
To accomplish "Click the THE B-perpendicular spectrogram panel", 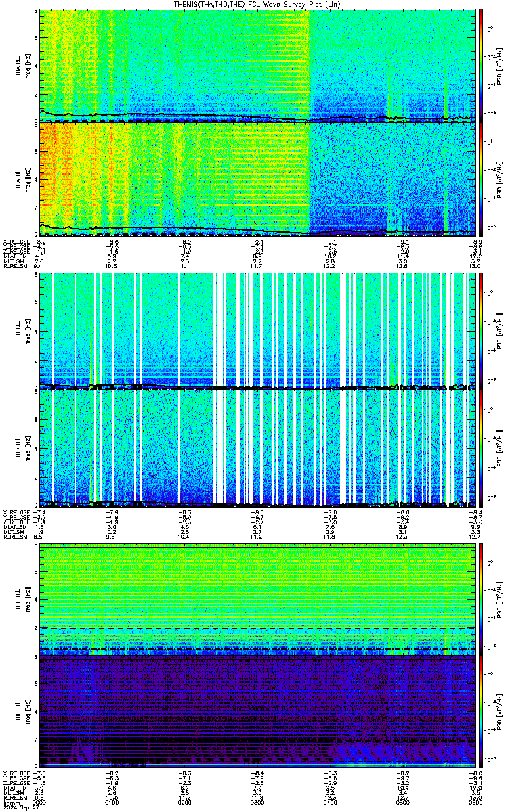I will click(x=257, y=600).
